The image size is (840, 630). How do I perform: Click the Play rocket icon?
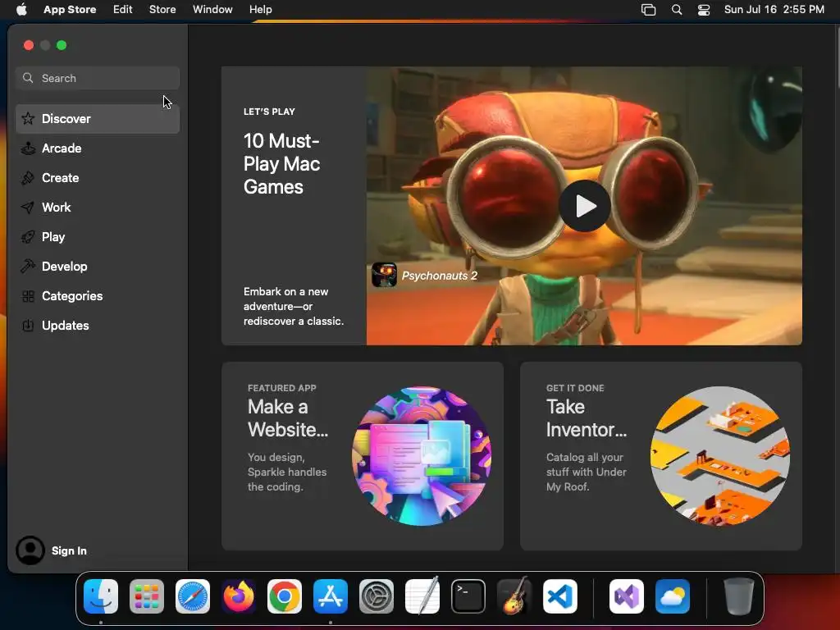coord(28,236)
